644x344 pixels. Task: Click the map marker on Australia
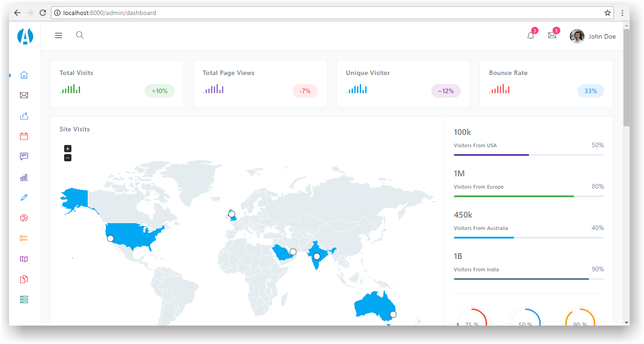pyautogui.click(x=393, y=314)
